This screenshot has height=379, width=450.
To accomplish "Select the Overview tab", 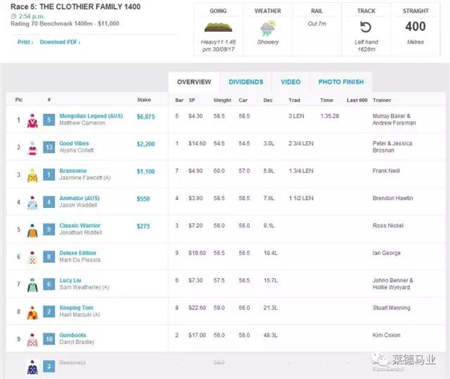I will (194, 82).
